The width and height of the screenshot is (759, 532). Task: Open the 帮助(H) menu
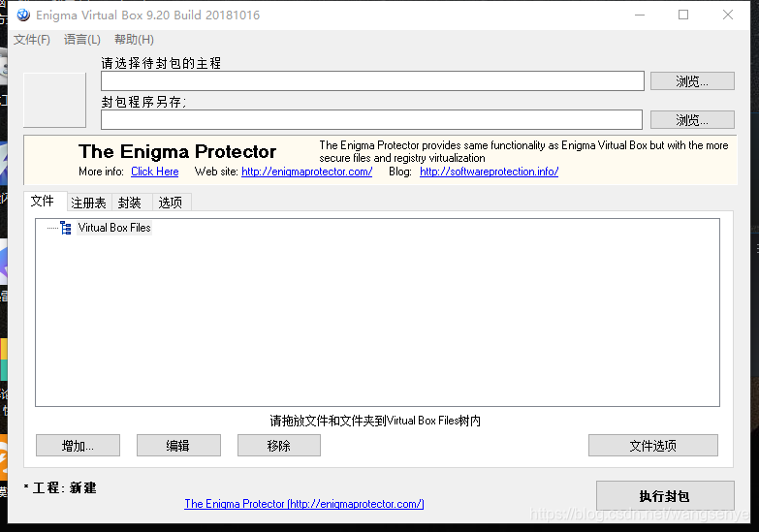(x=134, y=40)
